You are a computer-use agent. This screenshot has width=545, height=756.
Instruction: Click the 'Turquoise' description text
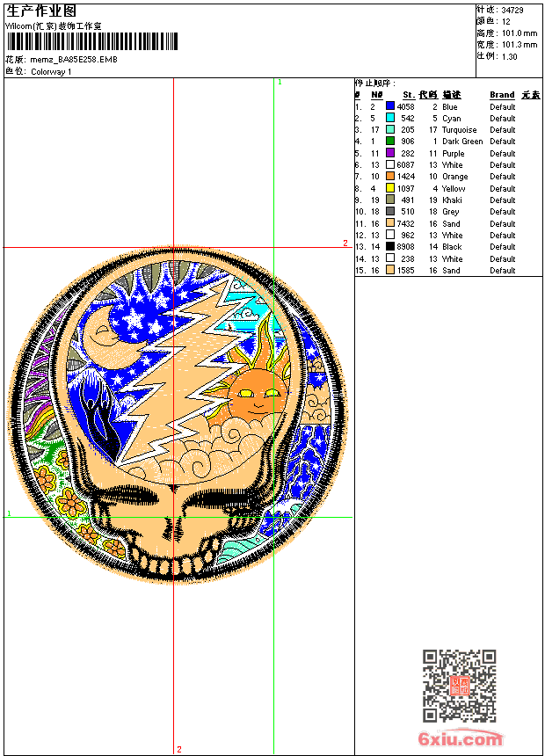click(x=459, y=130)
